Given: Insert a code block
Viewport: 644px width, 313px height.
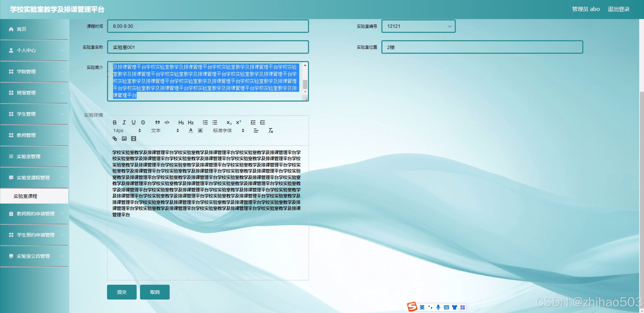Looking at the screenshot, I should pyautogui.click(x=167, y=122).
